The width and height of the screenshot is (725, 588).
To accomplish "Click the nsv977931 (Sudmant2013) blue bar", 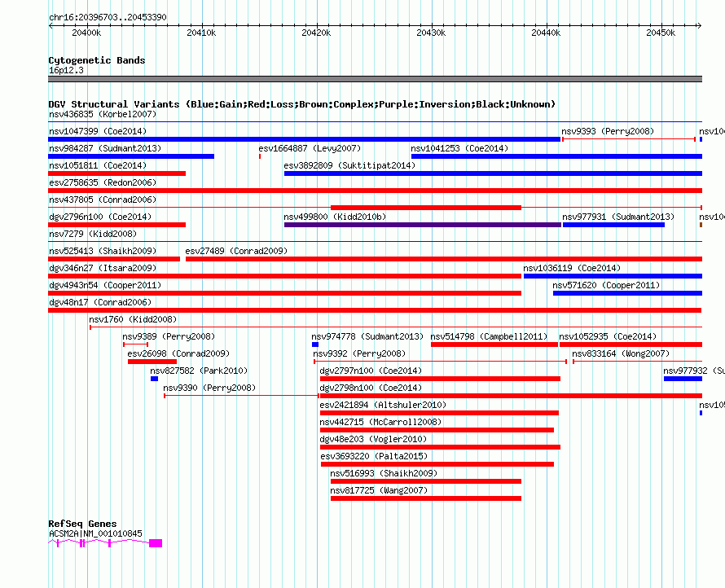I will coord(613,225).
